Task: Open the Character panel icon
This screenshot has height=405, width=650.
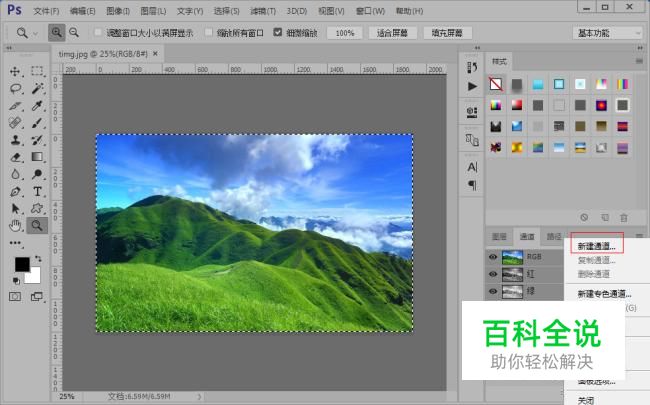Action: (x=472, y=167)
